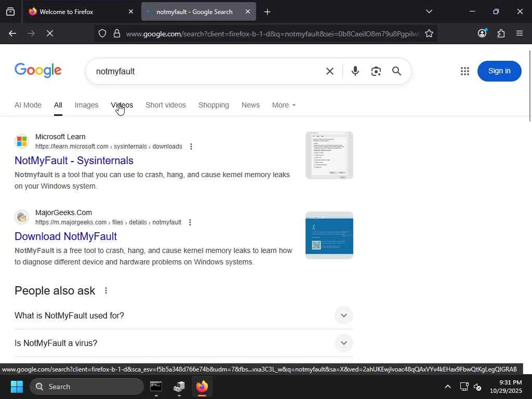Click the Google logo
The width and height of the screenshot is (532, 399).
pos(38,70)
